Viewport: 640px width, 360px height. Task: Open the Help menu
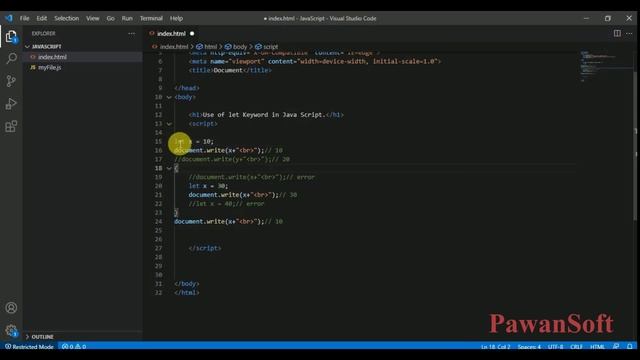(x=176, y=18)
